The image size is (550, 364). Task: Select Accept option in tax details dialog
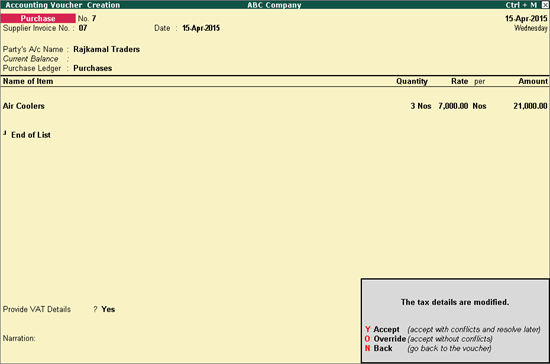(386, 329)
